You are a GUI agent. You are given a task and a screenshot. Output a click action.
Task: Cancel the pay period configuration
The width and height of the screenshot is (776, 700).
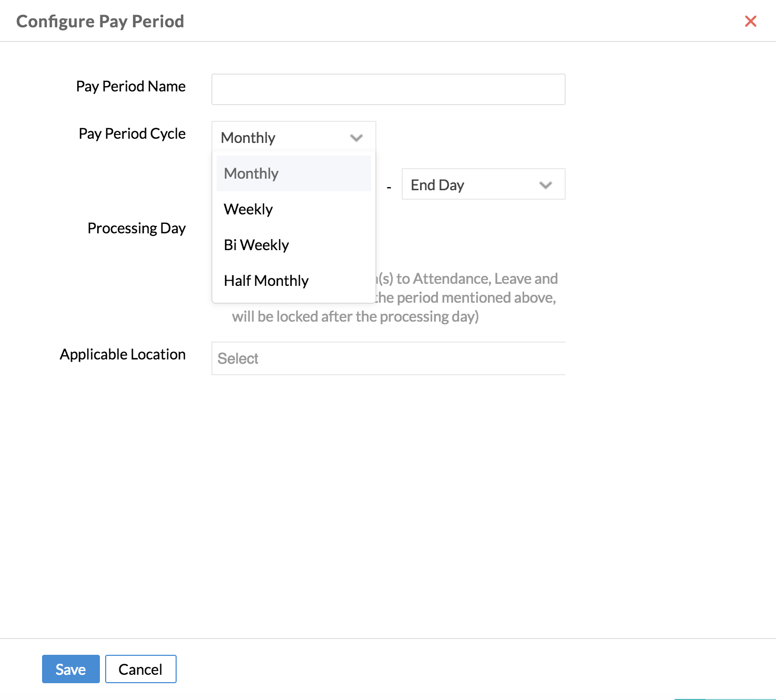[x=140, y=669]
